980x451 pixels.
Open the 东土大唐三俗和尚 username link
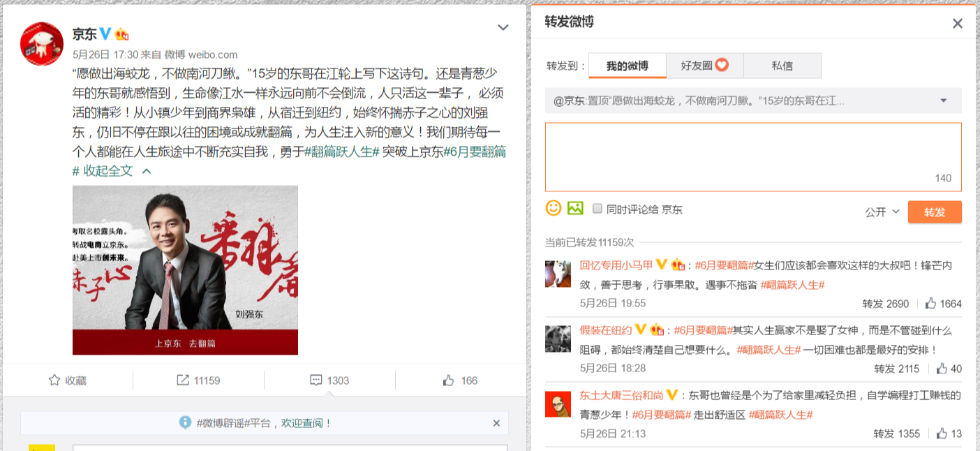(x=622, y=395)
